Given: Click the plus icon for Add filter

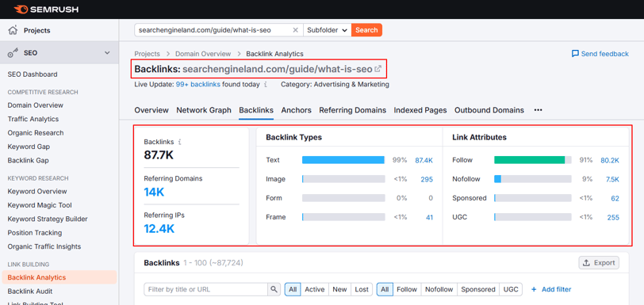Looking at the screenshot, I should tap(534, 289).
